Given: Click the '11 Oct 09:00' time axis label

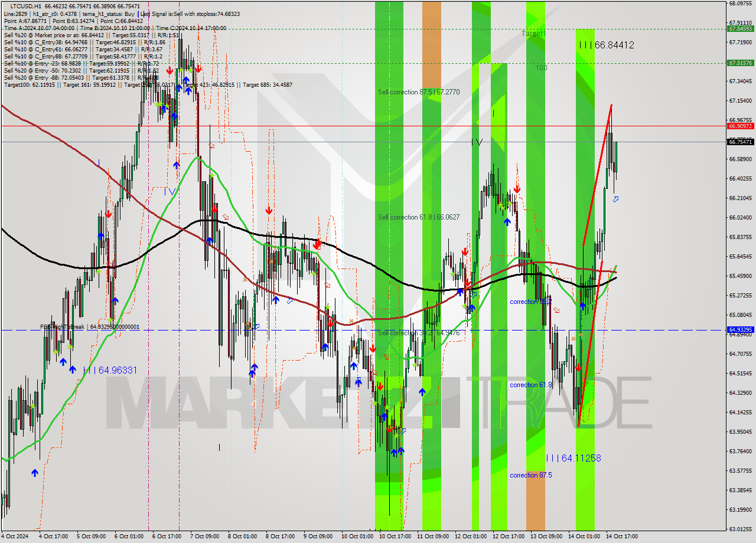Looking at the screenshot, I should coord(433,537).
